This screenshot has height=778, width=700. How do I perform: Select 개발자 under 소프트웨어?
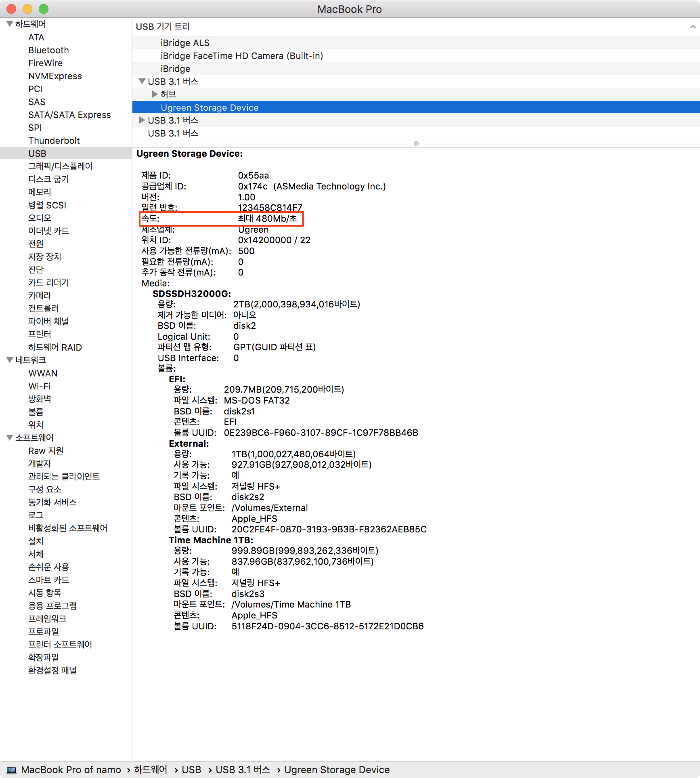(40, 464)
